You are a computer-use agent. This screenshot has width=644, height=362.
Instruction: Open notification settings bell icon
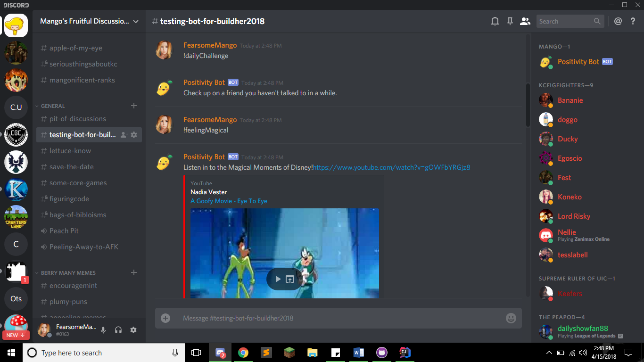click(x=495, y=21)
